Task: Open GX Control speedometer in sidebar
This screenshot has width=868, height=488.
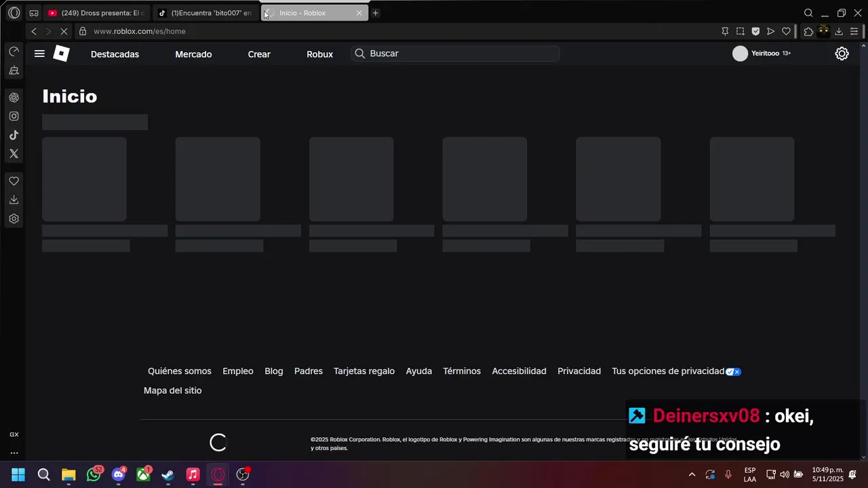Action: click(14, 52)
